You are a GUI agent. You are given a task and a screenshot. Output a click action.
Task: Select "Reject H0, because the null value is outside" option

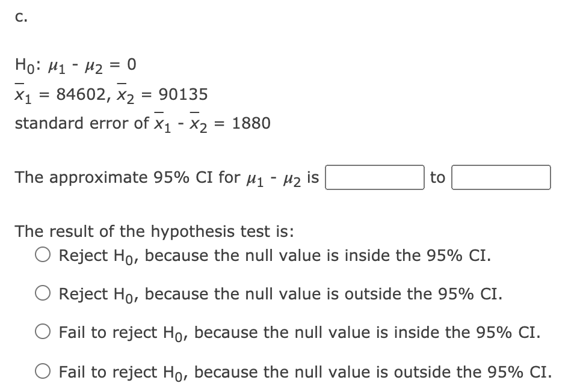coord(42,294)
